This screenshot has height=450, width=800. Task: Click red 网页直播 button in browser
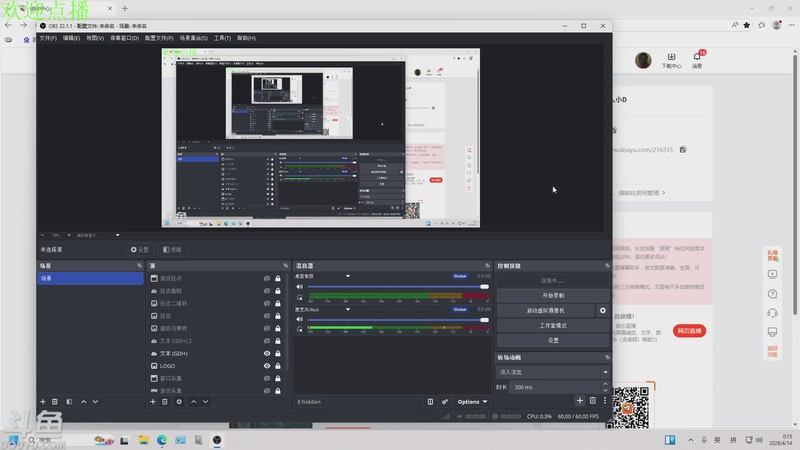point(689,331)
